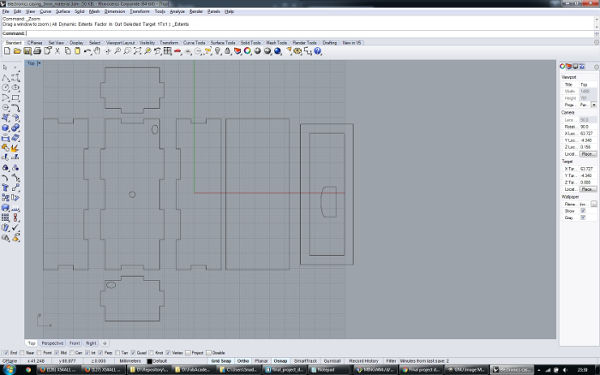
Task: Select the Circle tool in sidebar
Action: click(6, 88)
